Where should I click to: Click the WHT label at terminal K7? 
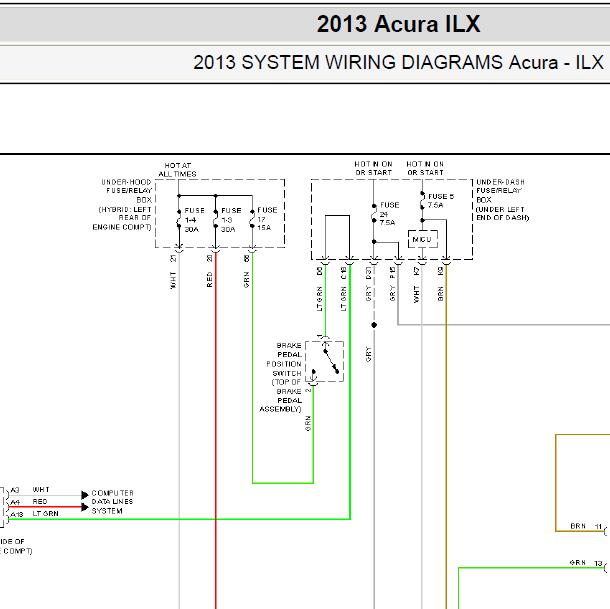tap(416, 294)
